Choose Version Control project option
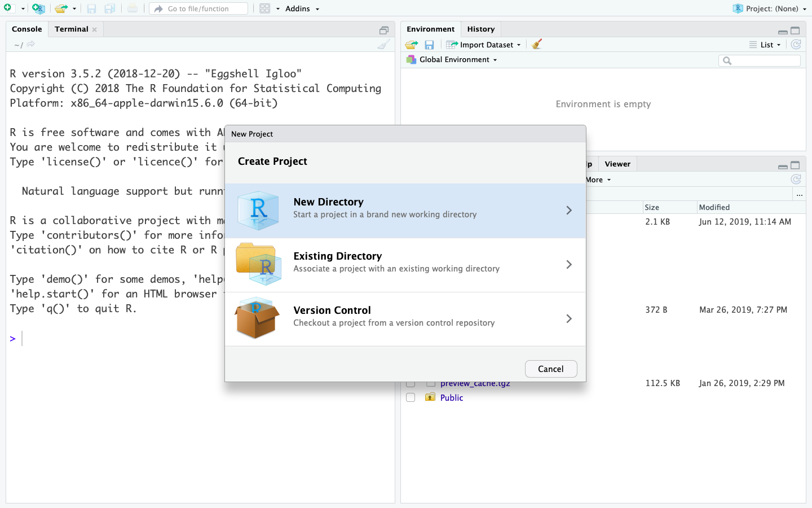The image size is (812, 508). click(405, 319)
